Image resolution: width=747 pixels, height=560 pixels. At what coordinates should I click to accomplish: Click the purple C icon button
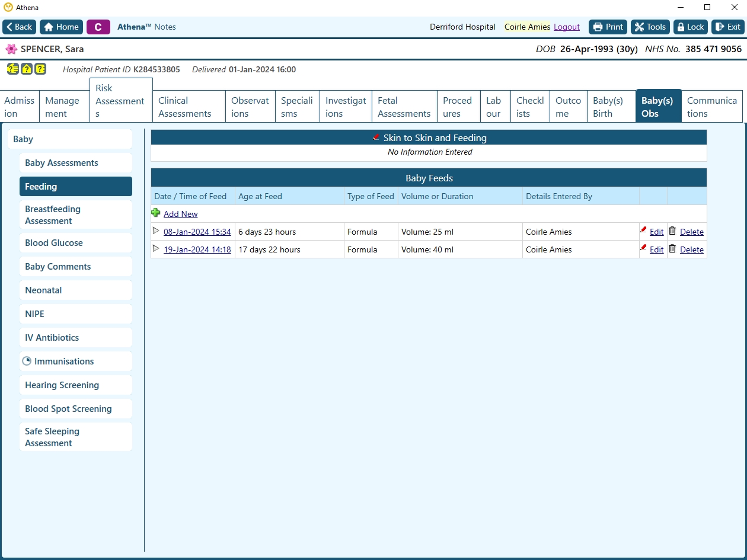[98, 27]
